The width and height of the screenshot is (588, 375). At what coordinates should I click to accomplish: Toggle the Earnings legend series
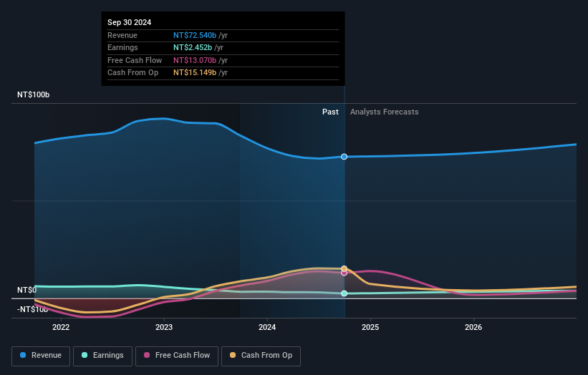tap(102, 356)
